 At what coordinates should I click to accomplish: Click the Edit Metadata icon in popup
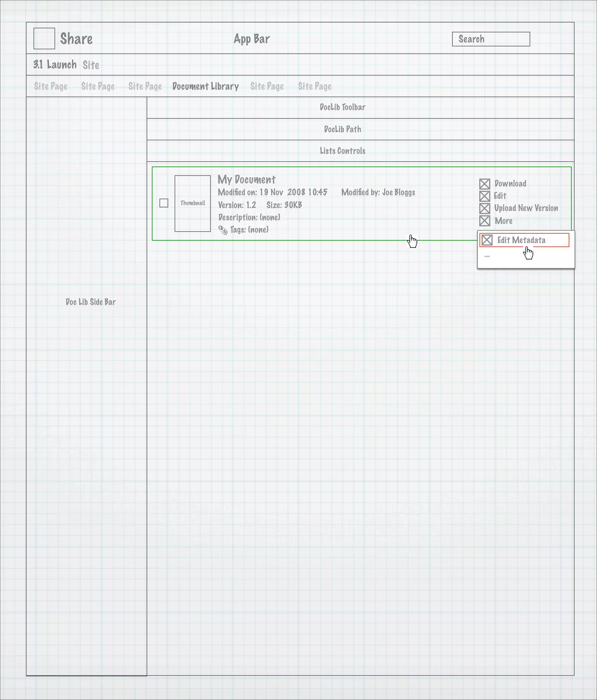click(x=487, y=240)
